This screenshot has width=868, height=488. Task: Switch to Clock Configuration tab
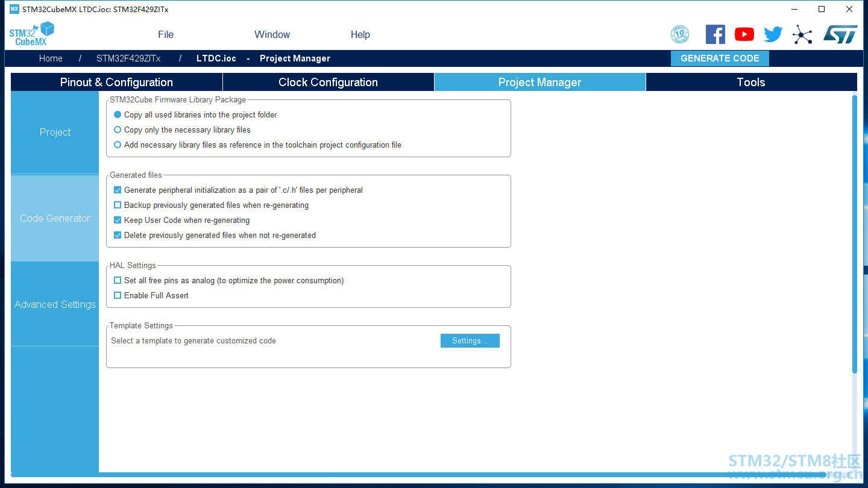coord(328,82)
